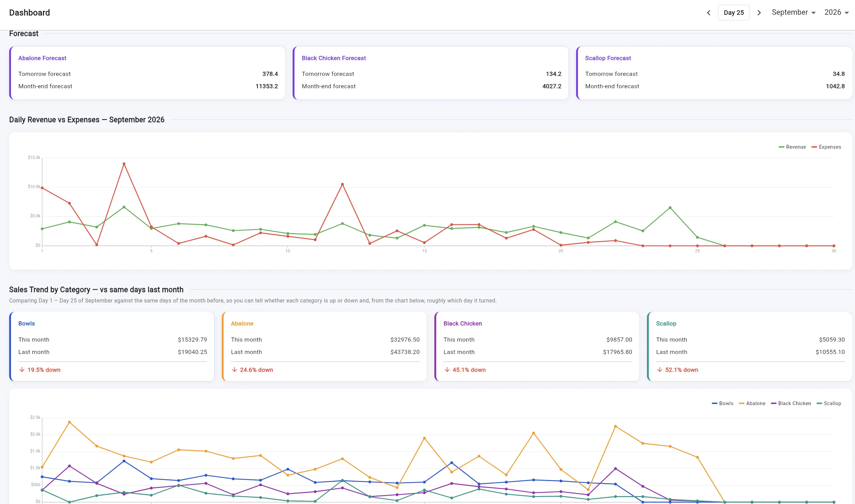This screenshot has width=855, height=504.
Task: Toggle Revenue series in the revenue chart legend
Action: (792, 147)
